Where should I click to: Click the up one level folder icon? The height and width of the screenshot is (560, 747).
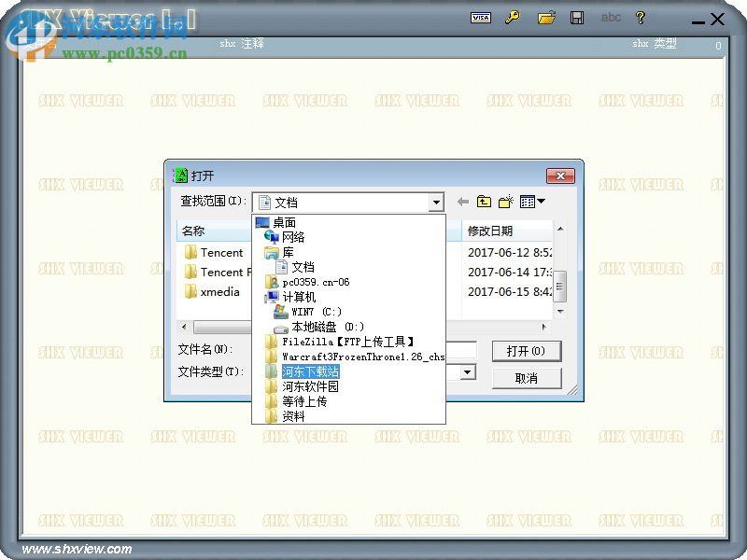pyautogui.click(x=485, y=202)
